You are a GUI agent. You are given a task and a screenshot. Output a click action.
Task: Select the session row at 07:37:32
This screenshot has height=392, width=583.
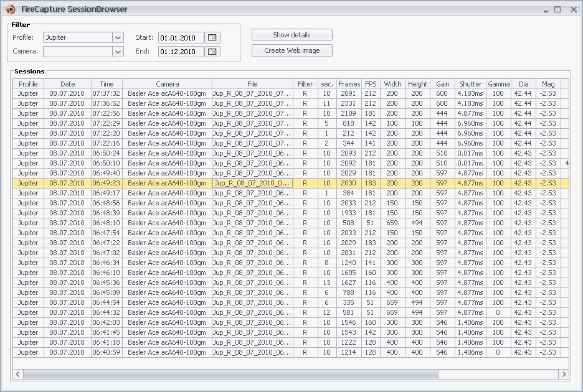[291, 93]
